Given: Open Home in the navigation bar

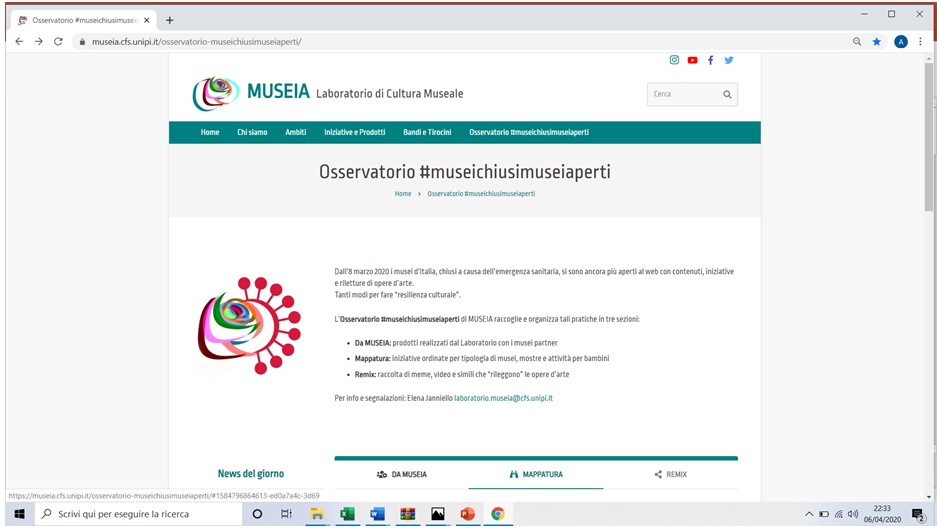Looking at the screenshot, I should (210, 132).
